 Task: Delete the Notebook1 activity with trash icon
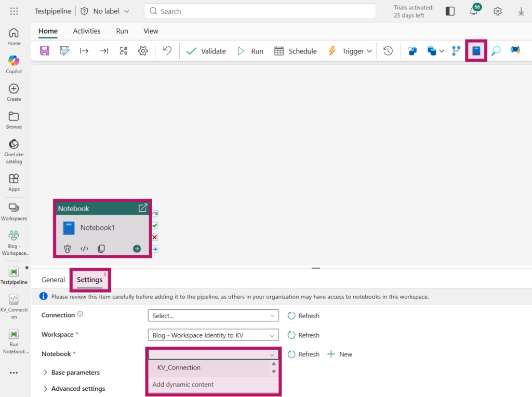coord(68,249)
